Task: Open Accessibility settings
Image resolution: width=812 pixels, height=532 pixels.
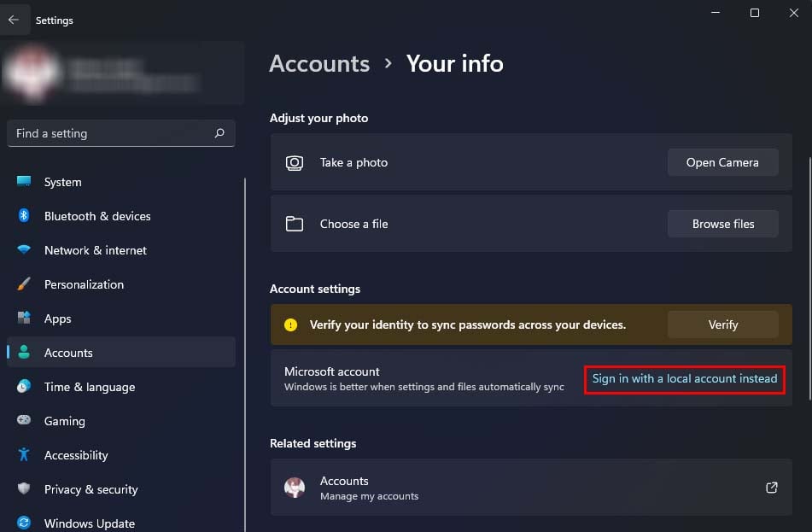Action: tap(121, 455)
